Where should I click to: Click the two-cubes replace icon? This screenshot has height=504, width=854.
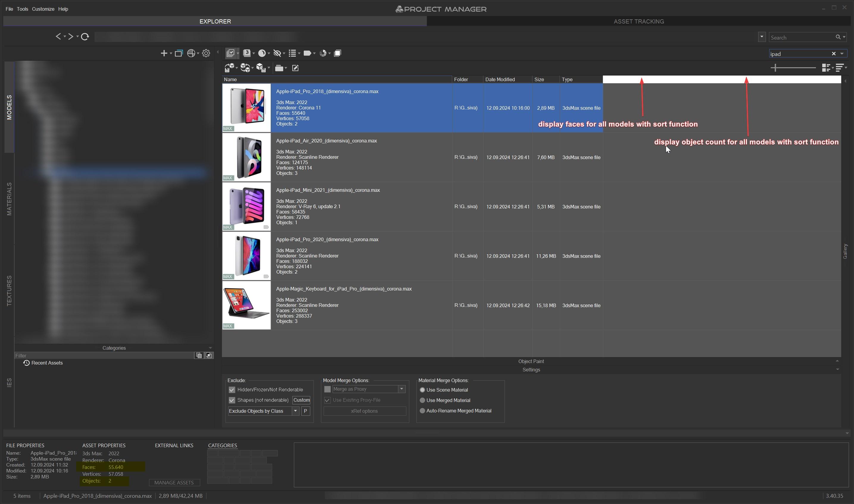pos(245,68)
